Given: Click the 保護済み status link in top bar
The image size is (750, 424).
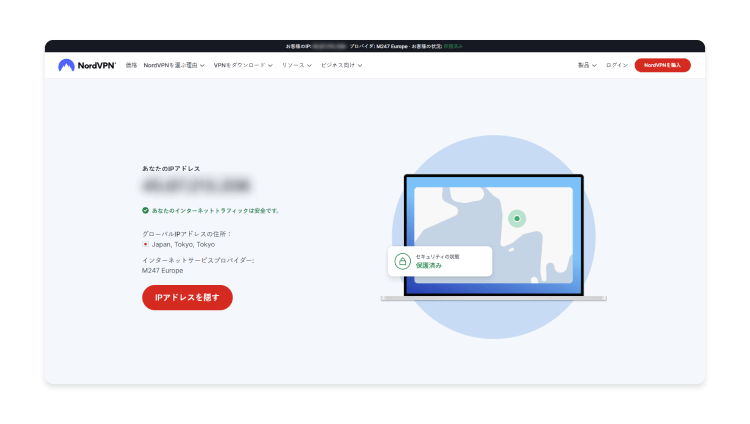Looking at the screenshot, I should 453,46.
